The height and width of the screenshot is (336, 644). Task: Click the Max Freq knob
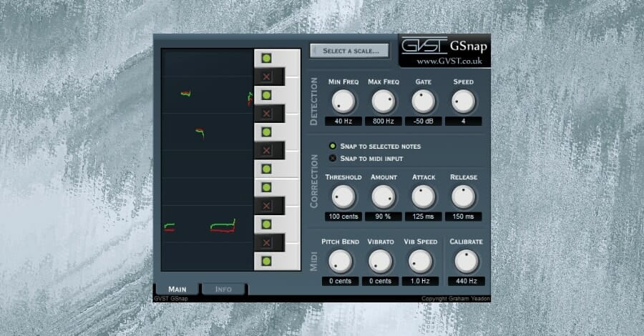click(x=384, y=102)
